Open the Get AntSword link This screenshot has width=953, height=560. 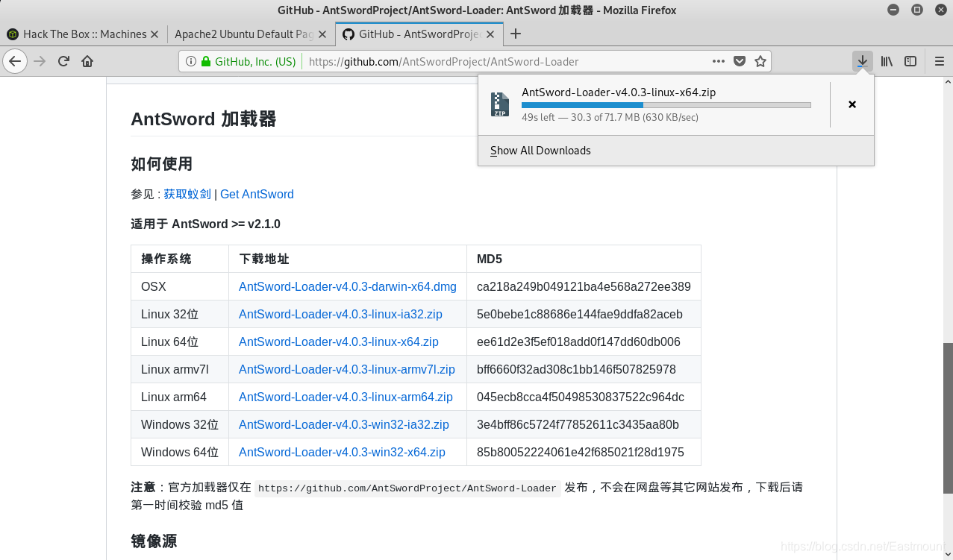[x=257, y=194]
